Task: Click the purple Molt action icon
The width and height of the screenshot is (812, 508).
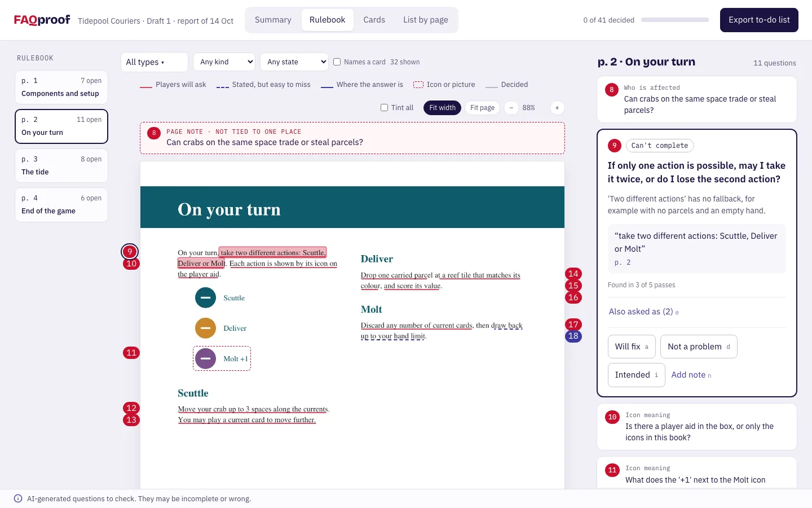Action: (205, 358)
